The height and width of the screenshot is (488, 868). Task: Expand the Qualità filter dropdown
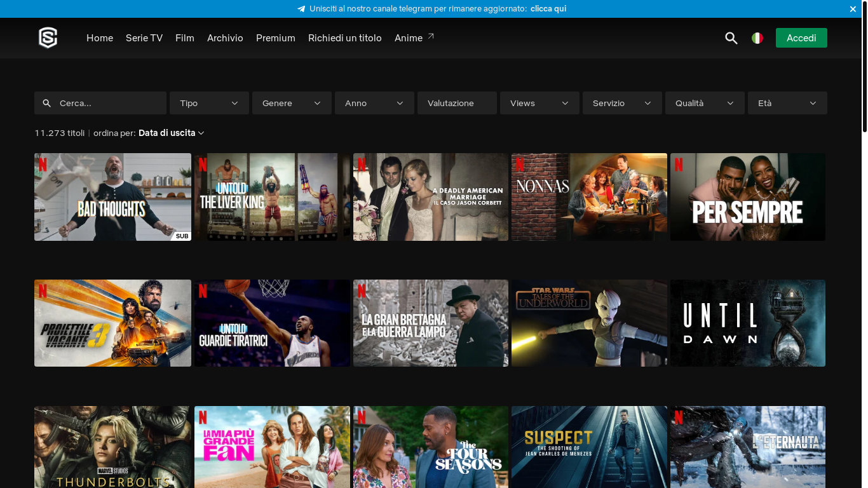705,103
